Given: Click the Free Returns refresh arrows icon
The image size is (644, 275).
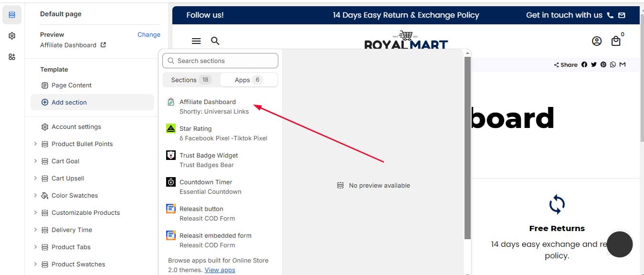Looking at the screenshot, I should pos(557,204).
